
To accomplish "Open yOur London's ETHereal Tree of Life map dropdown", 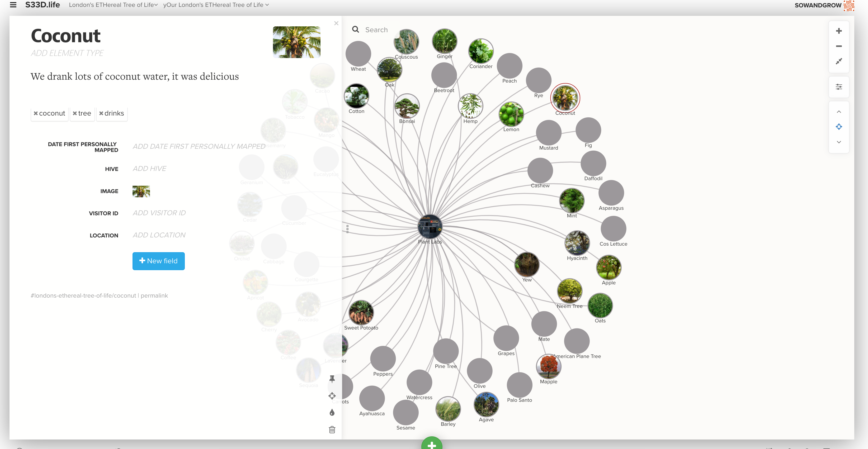I will (x=216, y=5).
